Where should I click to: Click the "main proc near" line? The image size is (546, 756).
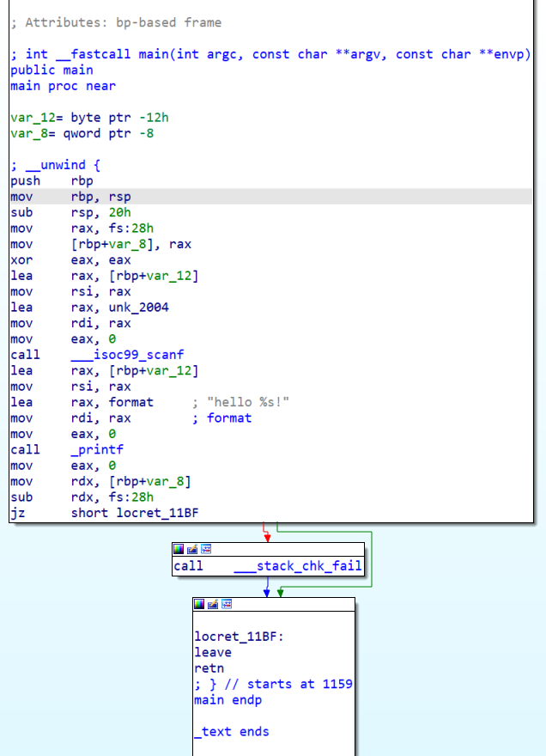click(64, 86)
